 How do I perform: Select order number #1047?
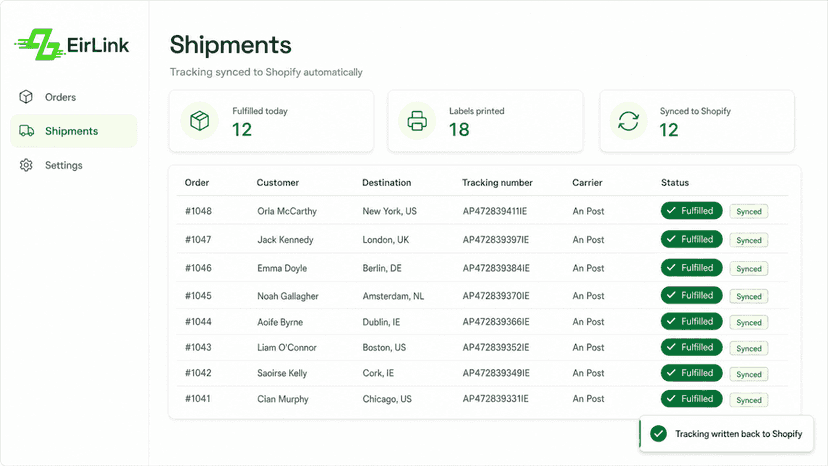tap(198, 239)
